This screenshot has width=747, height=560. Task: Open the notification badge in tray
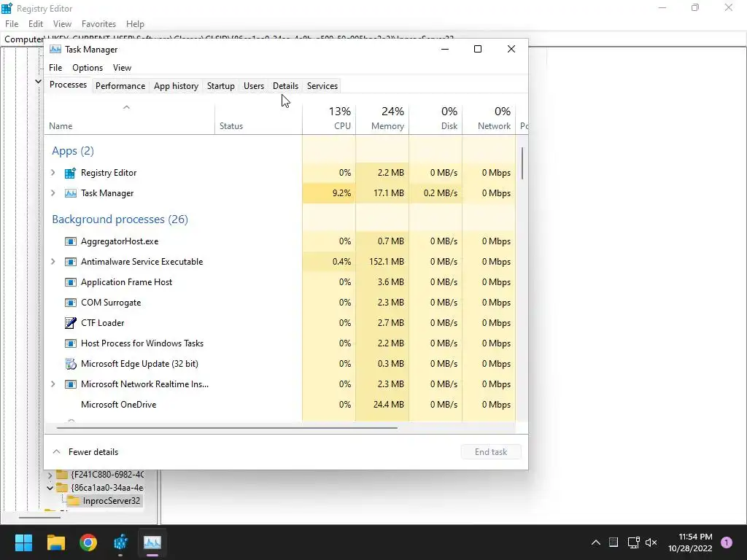(x=727, y=542)
